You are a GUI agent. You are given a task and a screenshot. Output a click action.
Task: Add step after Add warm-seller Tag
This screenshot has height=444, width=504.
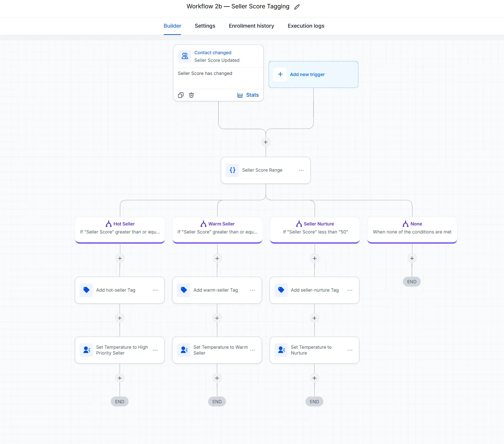point(217,318)
